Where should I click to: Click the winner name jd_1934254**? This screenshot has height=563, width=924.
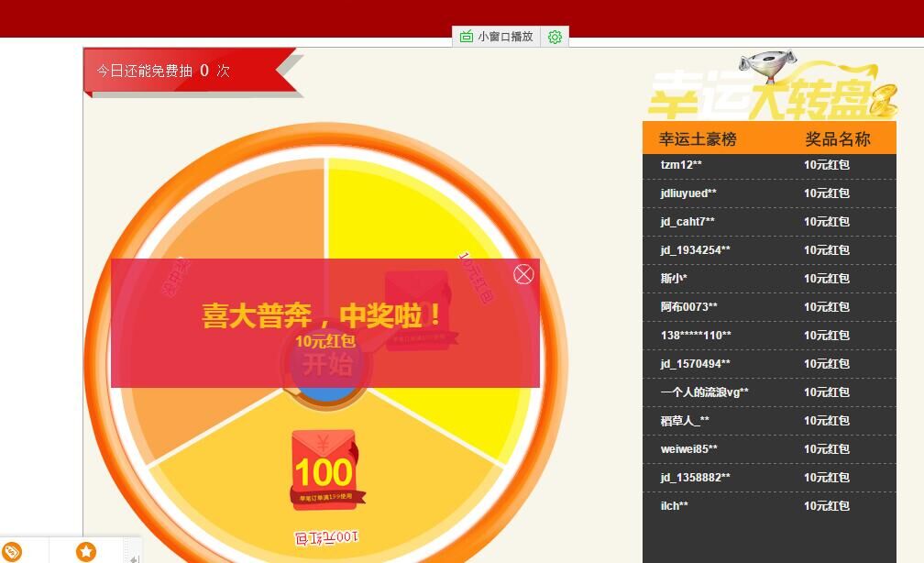click(696, 250)
